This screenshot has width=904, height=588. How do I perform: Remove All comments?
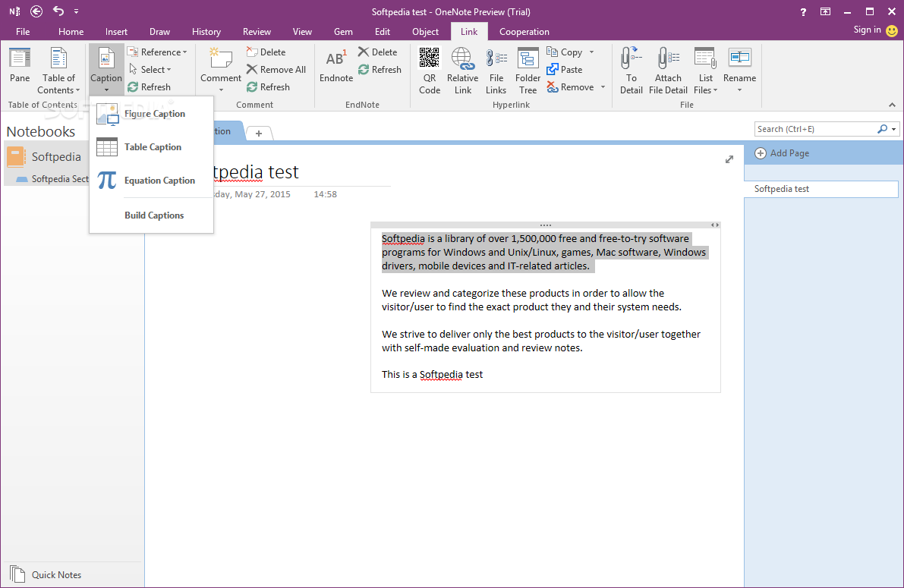pyautogui.click(x=276, y=69)
